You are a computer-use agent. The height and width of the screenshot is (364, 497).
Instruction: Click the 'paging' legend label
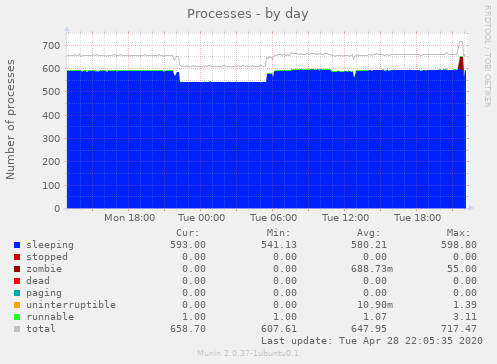44,293
